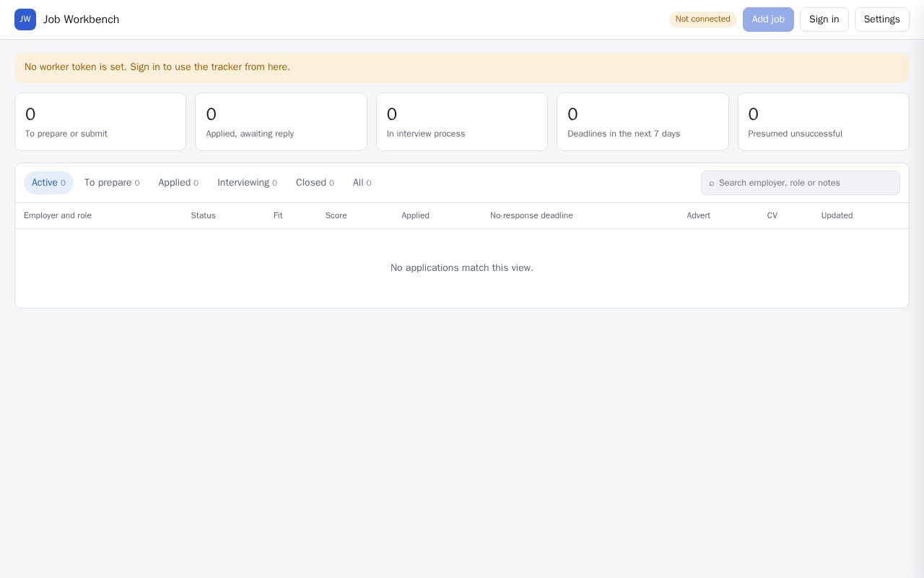
Task: Show the Applied tab
Action: [x=178, y=183]
